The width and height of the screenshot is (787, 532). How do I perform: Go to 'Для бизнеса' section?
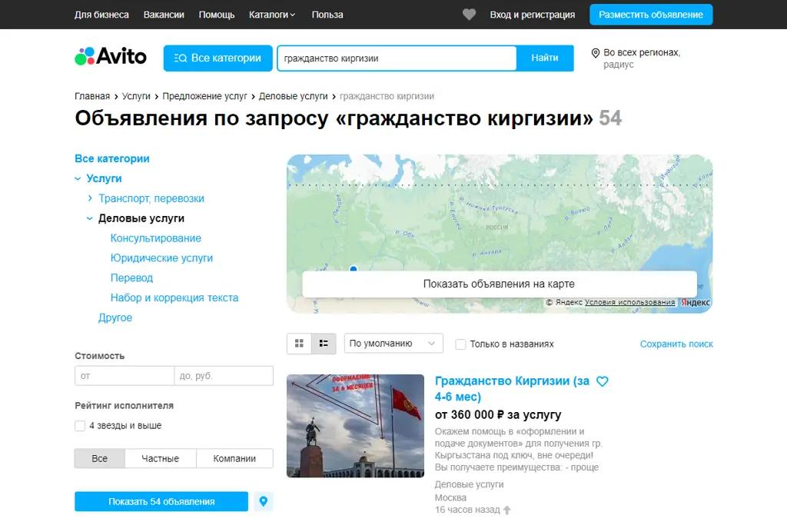pos(101,14)
